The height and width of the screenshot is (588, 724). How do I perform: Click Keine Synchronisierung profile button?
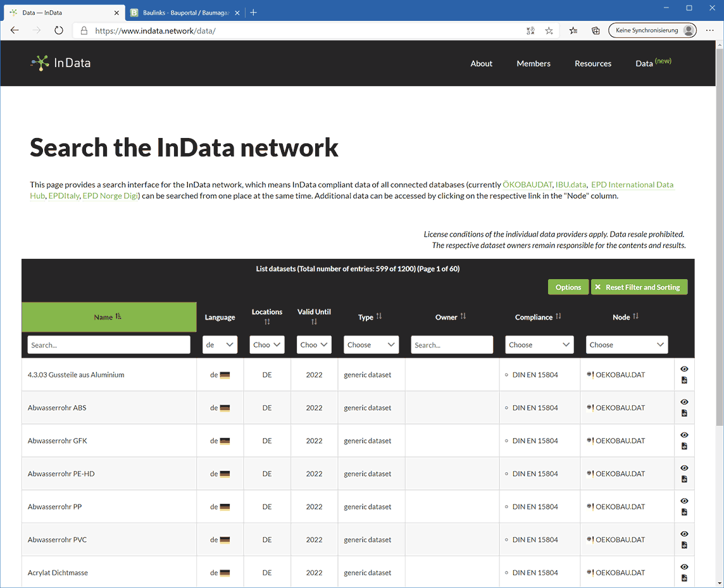(x=652, y=30)
